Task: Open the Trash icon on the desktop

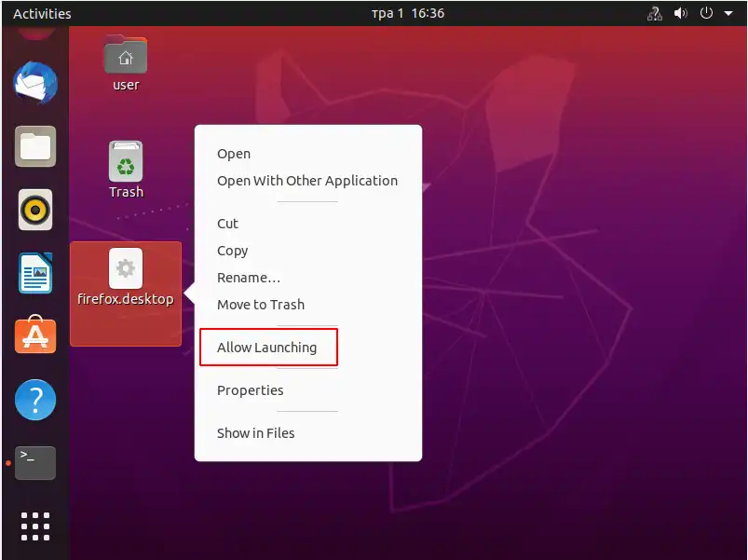Action: (x=125, y=168)
